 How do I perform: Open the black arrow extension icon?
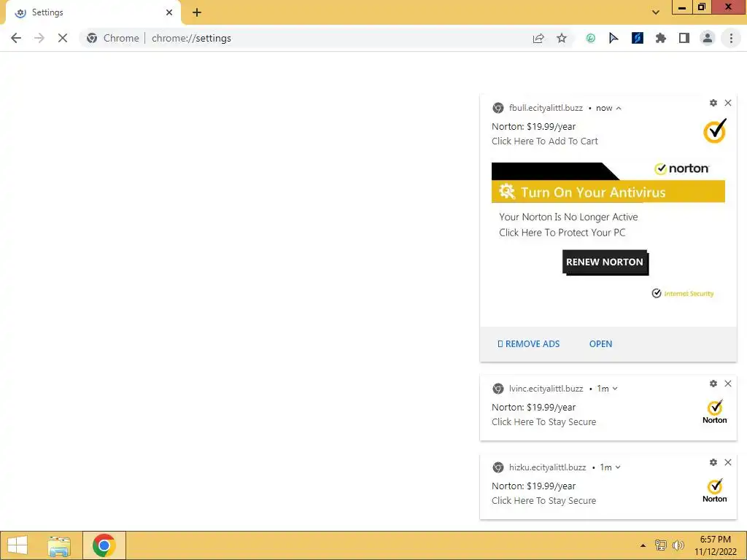click(614, 38)
